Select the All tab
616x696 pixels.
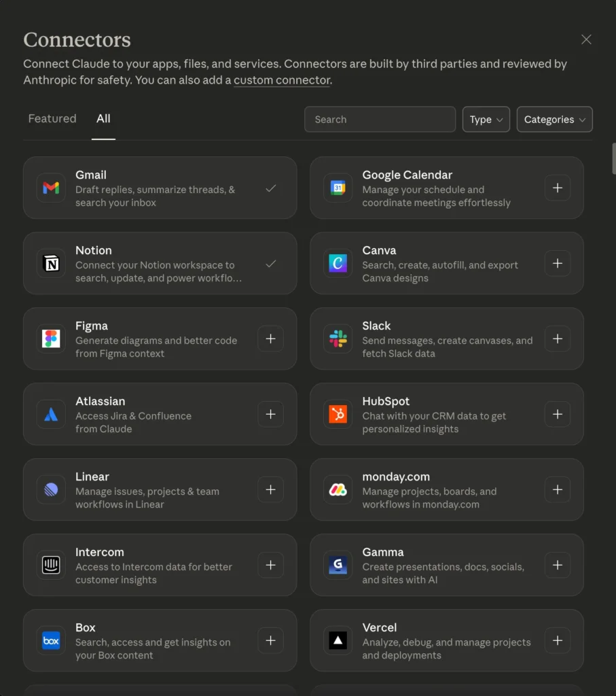pos(103,118)
